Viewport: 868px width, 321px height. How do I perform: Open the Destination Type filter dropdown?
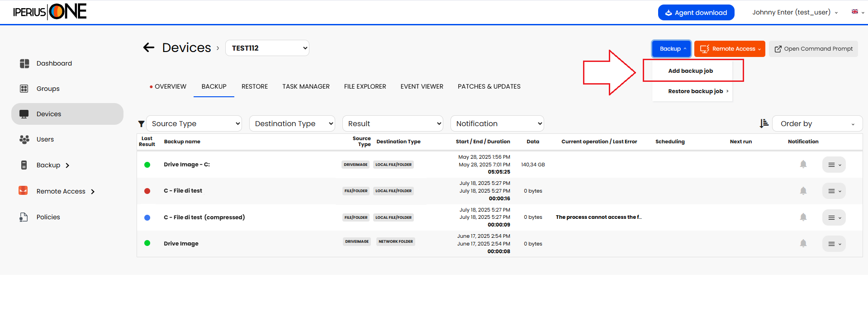(292, 124)
